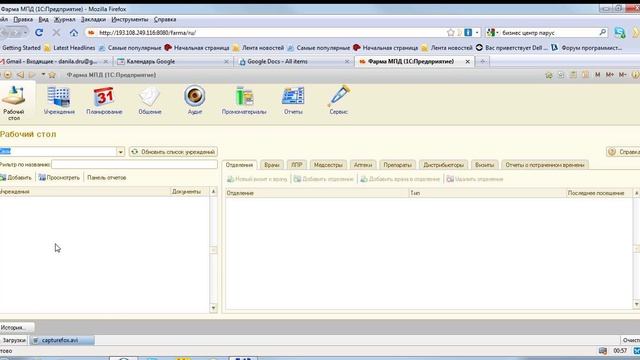640x360 pixels.
Task: Bookmark this page with star icon
Action: pyautogui.click(x=450, y=32)
